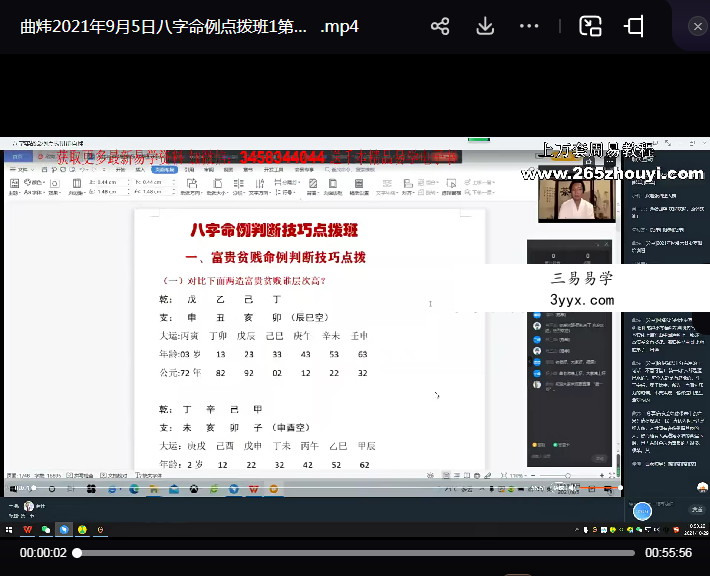The height and width of the screenshot is (576, 710).
Task: Click the WeChat icon in outer taskbar
Action: 46,529
